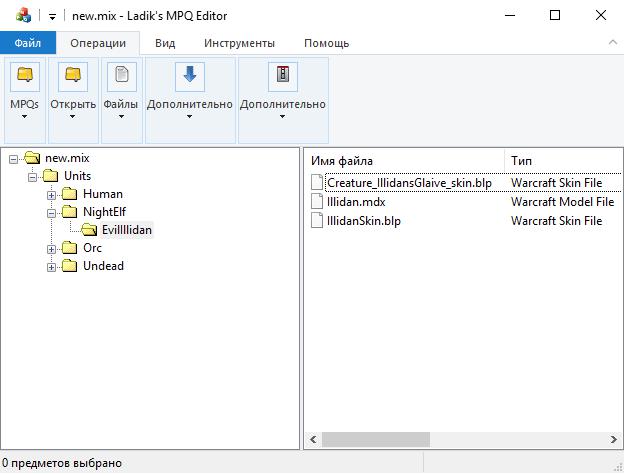This screenshot has width=625, height=474.
Task: Expand the Orc folder node
Action: 52,248
